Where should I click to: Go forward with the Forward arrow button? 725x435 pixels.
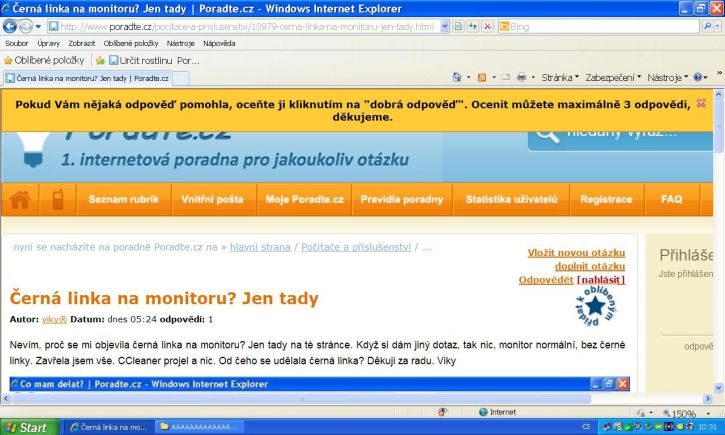25,27
